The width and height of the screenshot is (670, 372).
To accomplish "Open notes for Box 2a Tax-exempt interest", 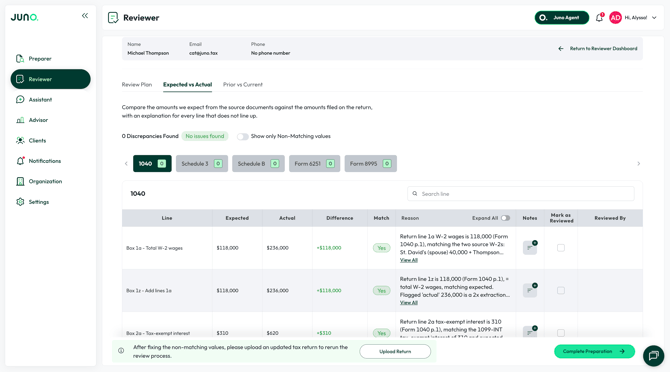I will (x=530, y=331).
